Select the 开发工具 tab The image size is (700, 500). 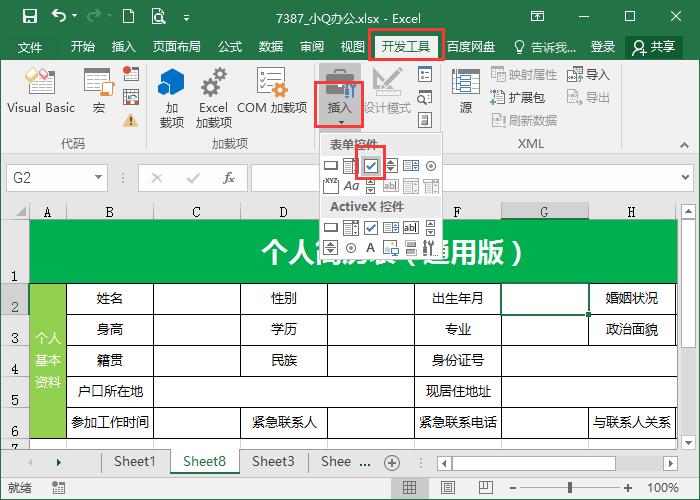pos(406,46)
